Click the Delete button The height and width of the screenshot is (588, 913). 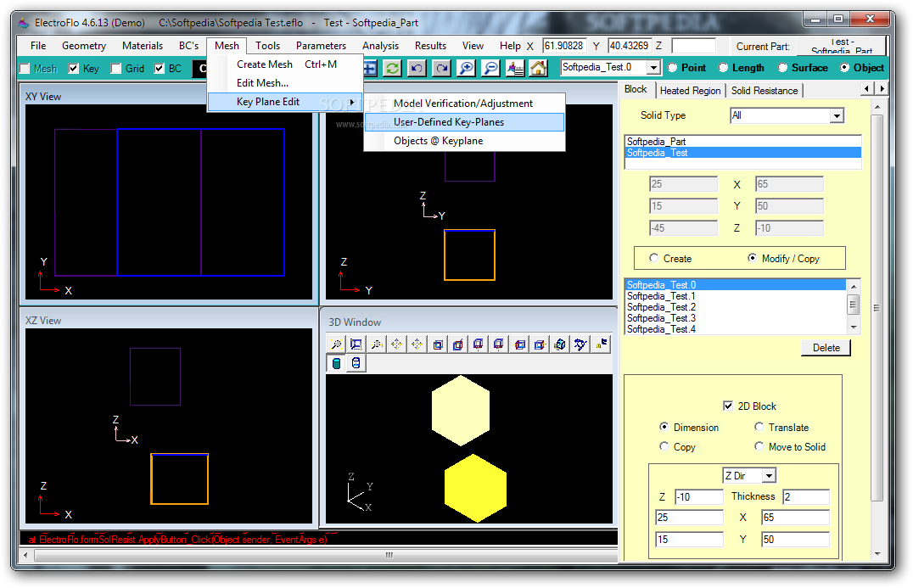tap(826, 348)
